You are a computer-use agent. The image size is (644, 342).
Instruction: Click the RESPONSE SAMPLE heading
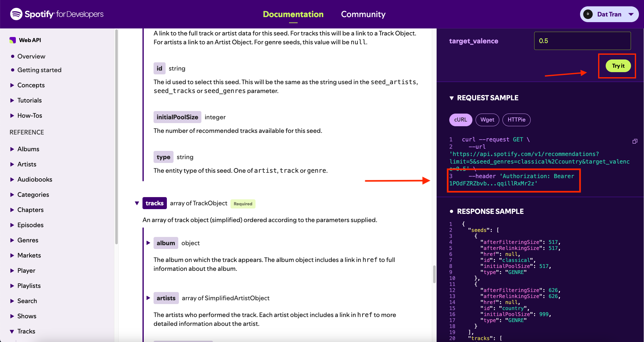[x=490, y=211]
